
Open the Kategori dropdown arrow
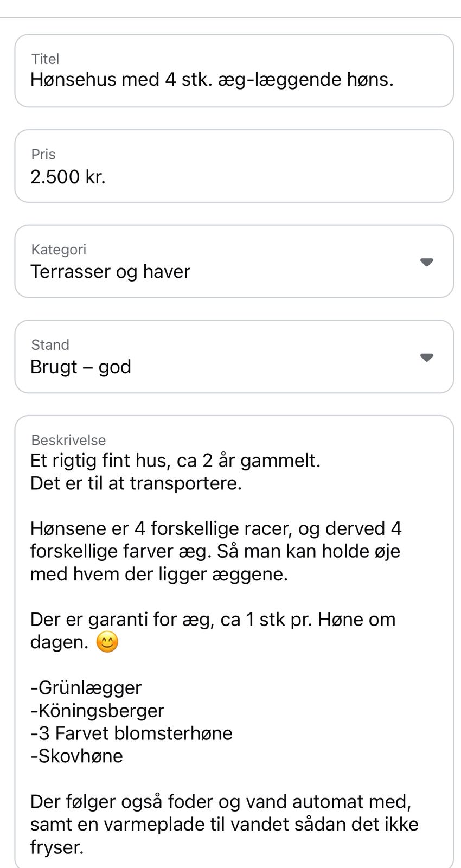[427, 262]
